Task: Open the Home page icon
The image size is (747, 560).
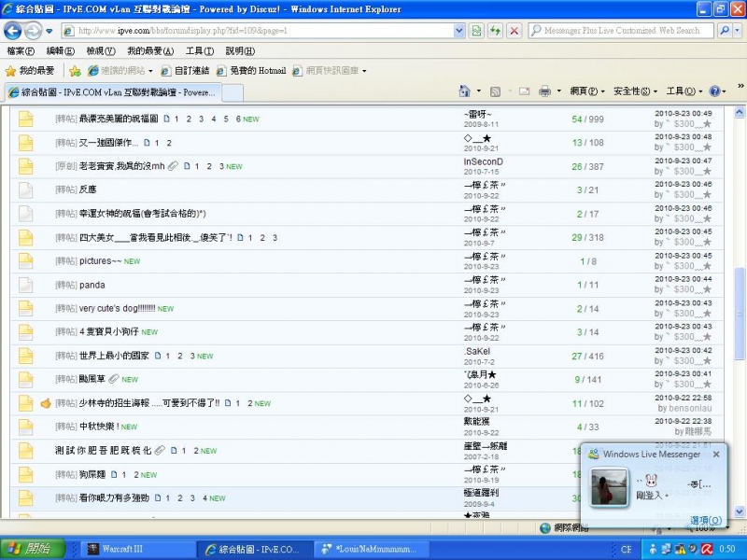Action: tap(467, 89)
